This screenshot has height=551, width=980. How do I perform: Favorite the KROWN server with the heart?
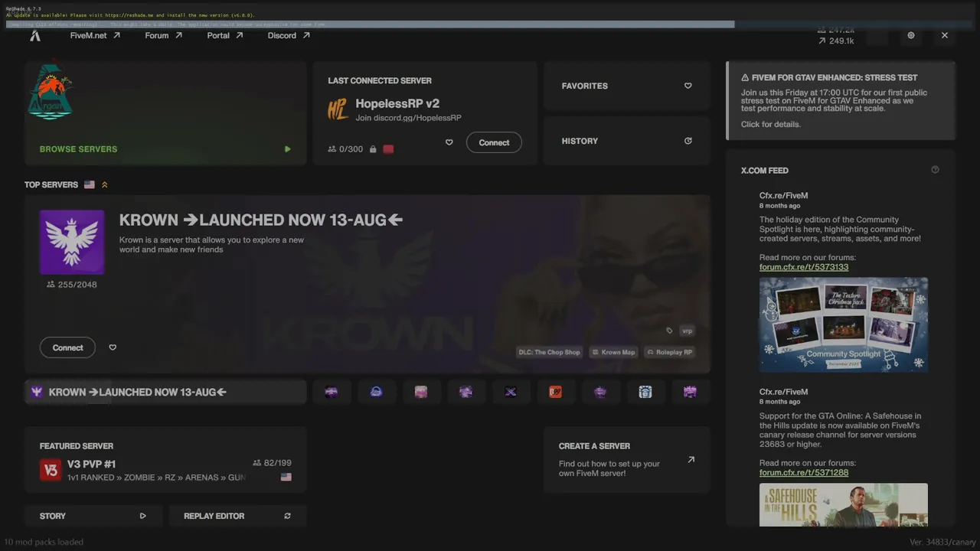click(x=113, y=347)
